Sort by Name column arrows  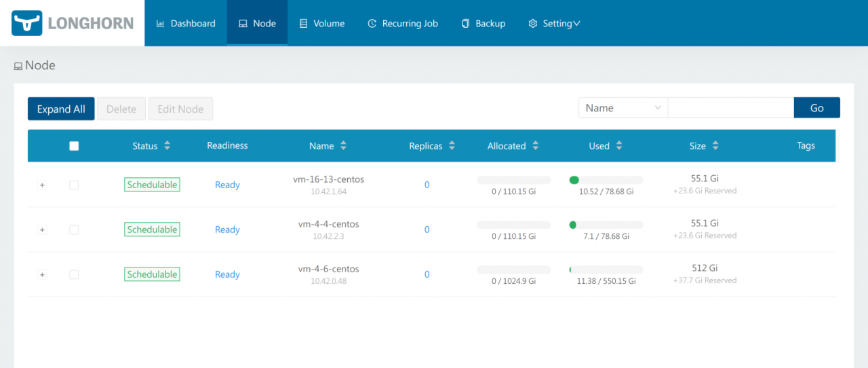coord(343,146)
